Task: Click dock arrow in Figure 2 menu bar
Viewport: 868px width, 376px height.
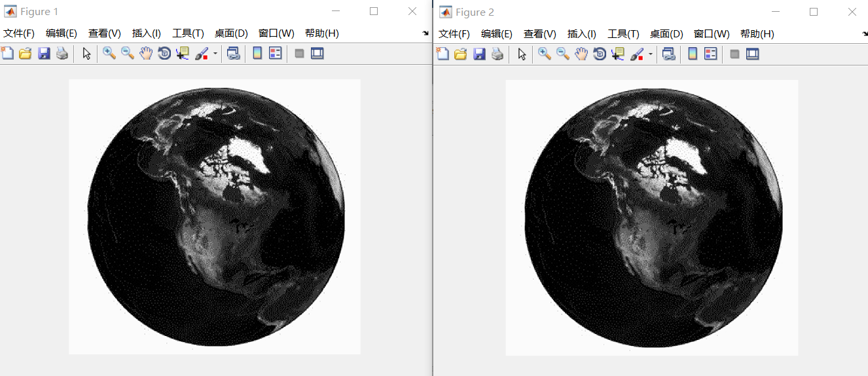Action: click(x=865, y=33)
